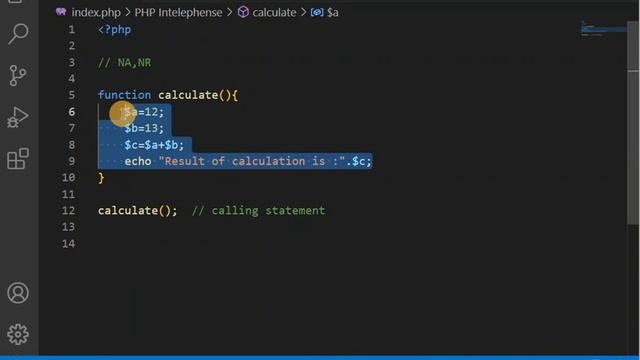Click the 'calculate();' call on line 12

(138, 211)
